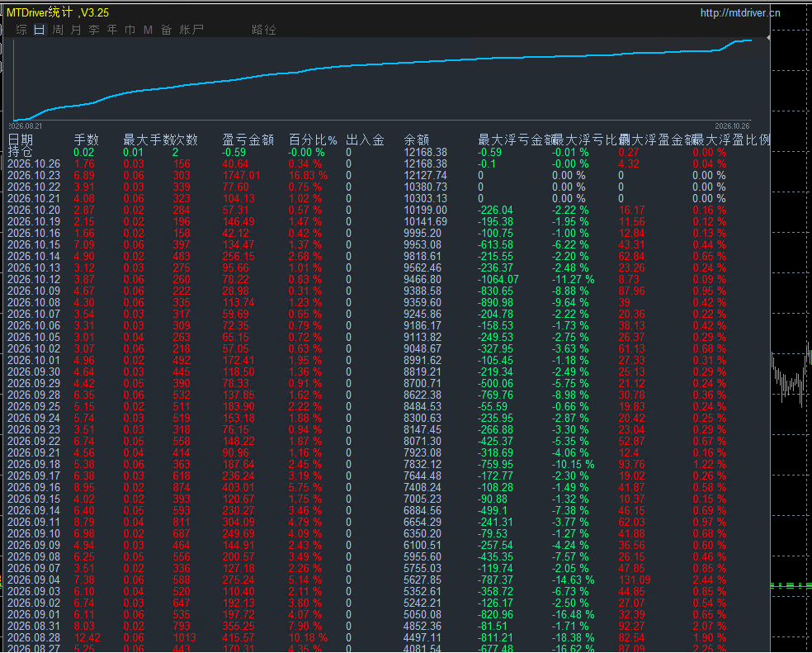
Task: Select the 2026.09.16 date row
Action: pos(34,488)
